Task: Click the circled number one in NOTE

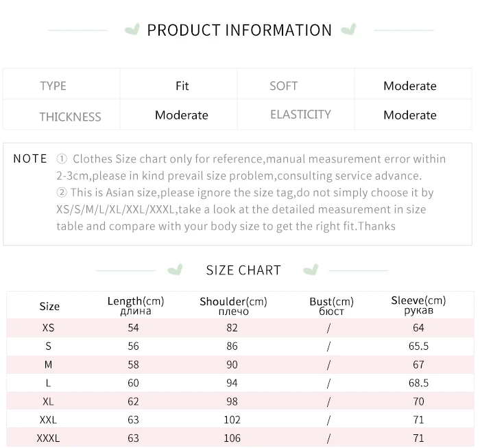Action: (x=62, y=159)
